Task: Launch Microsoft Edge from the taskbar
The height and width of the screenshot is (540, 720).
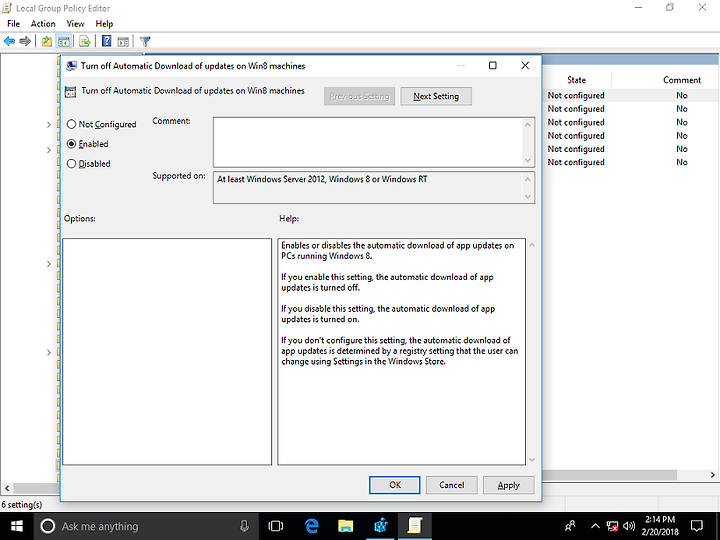Action: (312, 526)
